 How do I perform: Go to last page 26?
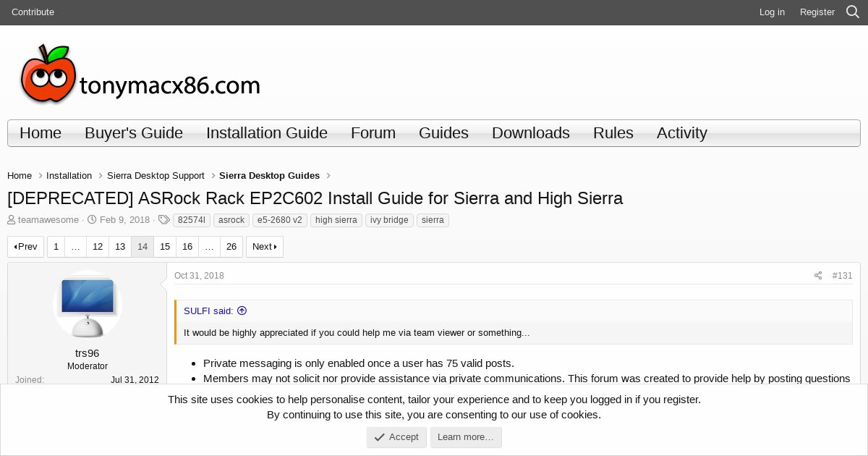[x=231, y=247]
